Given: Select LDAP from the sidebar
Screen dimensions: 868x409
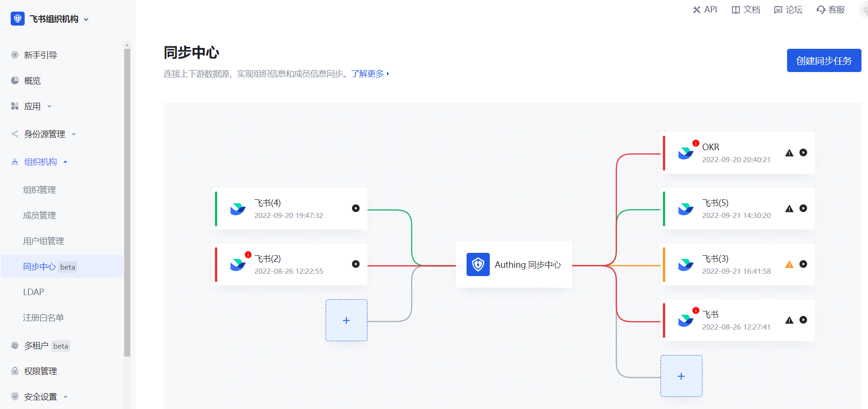Looking at the screenshot, I should pos(33,292).
